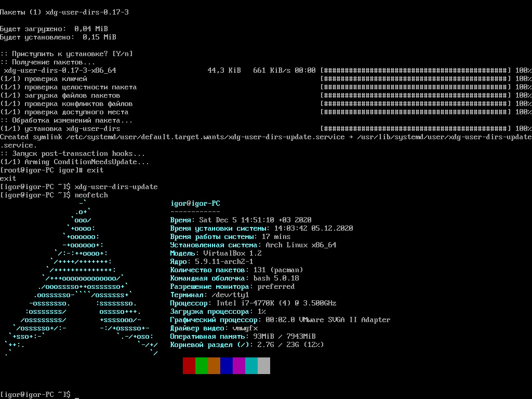Click the green color block in neofetch palette

(x=202, y=366)
